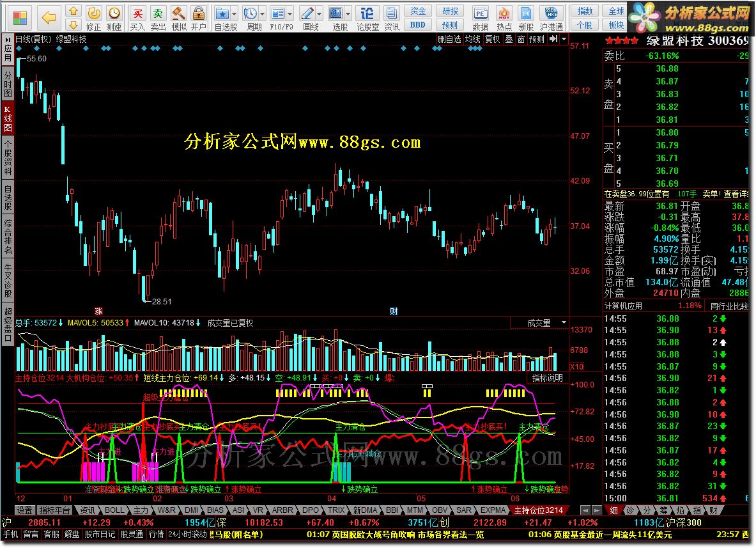Open the 数据 PE data icon
Viewport: 756px width, 548px height.
click(480, 13)
